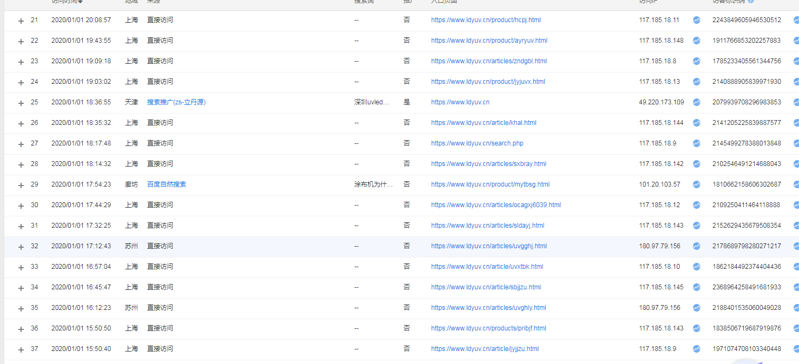Expand visit row 30 details
This screenshot has width=799, height=364.
pyautogui.click(x=21, y=205)
